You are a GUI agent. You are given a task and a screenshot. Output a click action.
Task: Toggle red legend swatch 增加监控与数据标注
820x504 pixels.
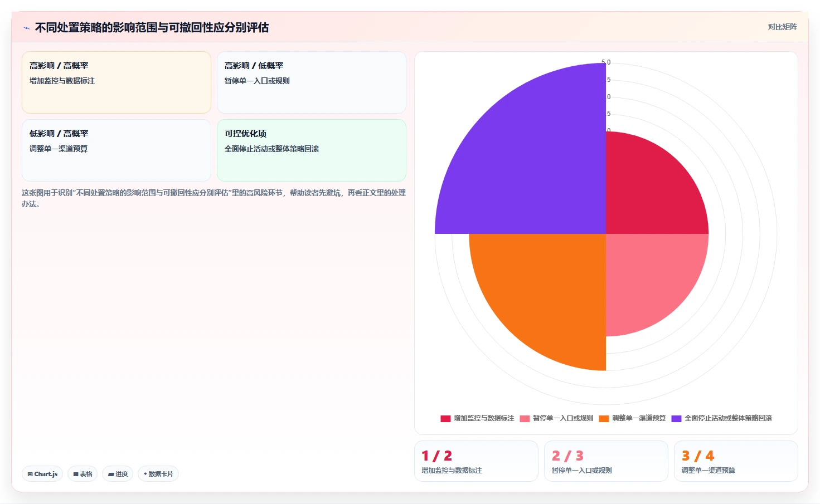tap(445, 419)
